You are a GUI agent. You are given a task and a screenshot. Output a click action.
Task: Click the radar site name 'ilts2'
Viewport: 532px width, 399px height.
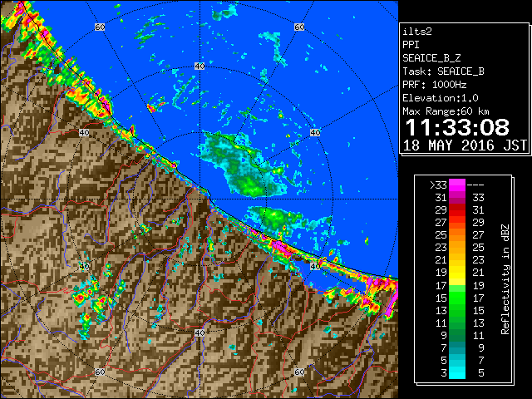(x=417, y=32)
